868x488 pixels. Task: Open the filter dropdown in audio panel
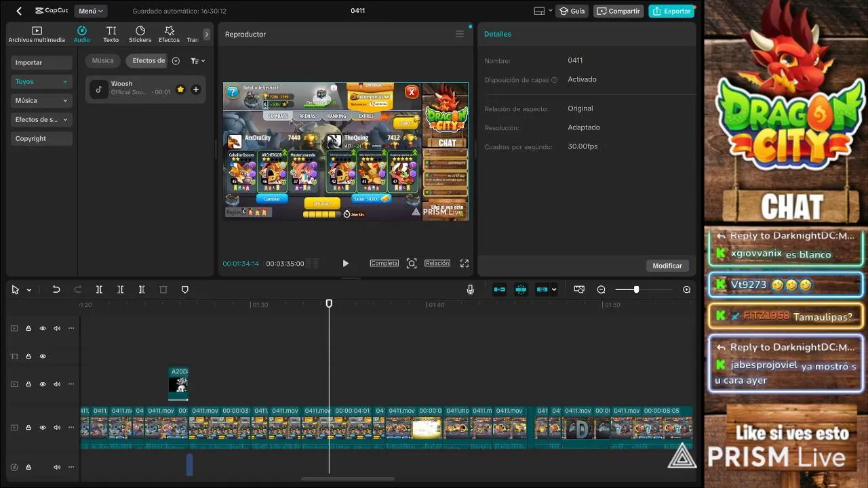tap(197, 61)
